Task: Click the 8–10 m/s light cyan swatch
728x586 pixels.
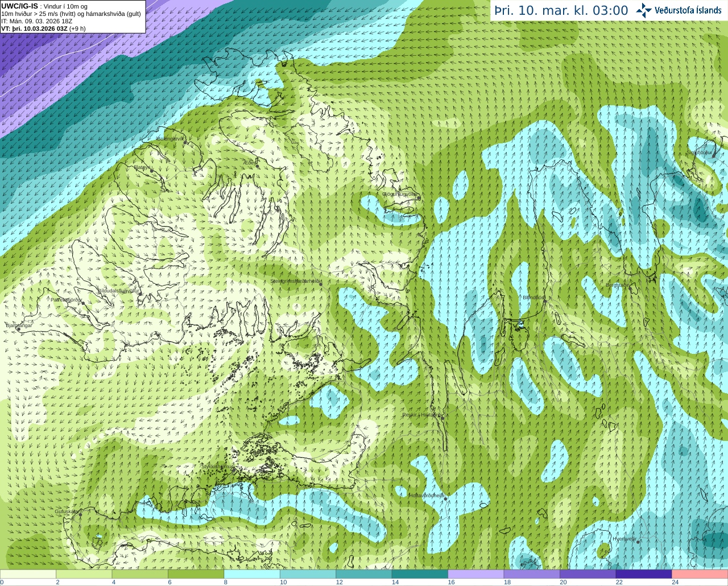Action: pos(252,574)
